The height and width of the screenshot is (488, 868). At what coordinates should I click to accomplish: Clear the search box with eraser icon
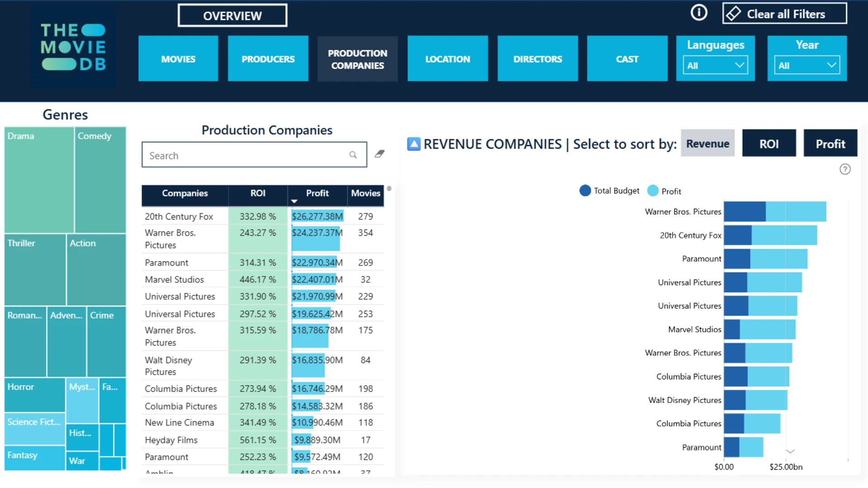(380, 154)
